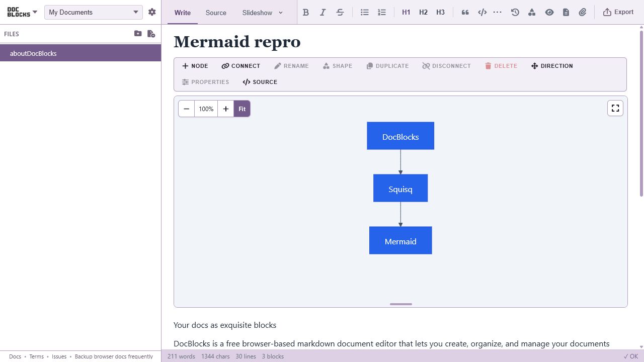The height and width of the screenshot is (362, 644).
Task: Click the 100% zoom value
Action: click(206, 109)
